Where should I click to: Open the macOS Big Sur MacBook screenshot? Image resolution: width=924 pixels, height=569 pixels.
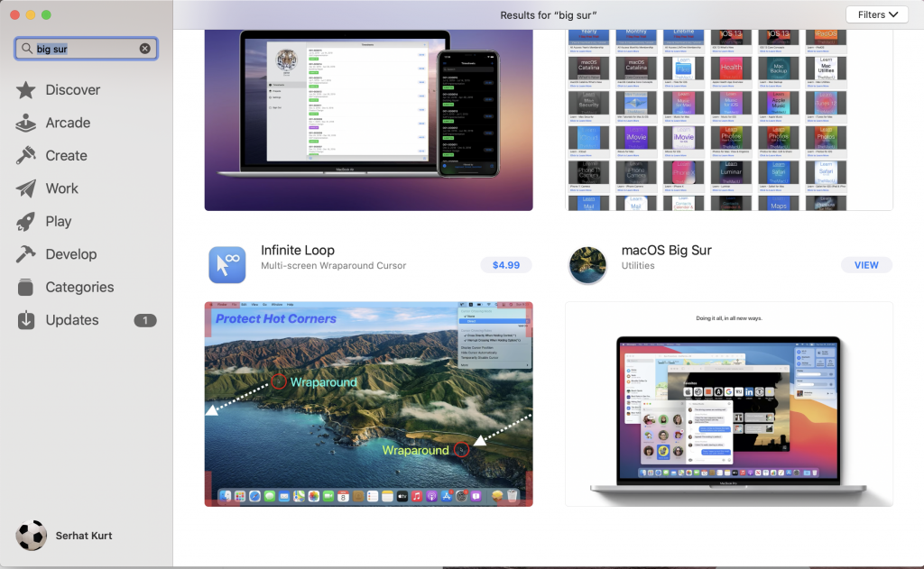(729, 404)
